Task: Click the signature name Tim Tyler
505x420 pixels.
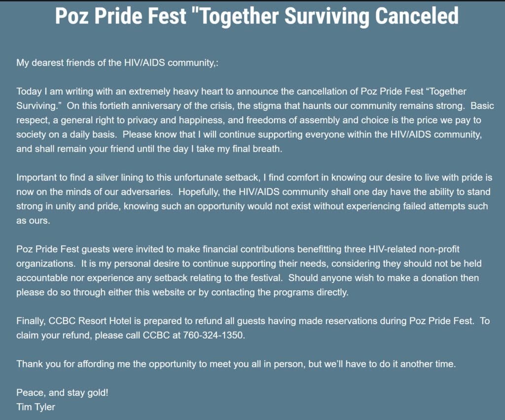Action: (36, 407)
